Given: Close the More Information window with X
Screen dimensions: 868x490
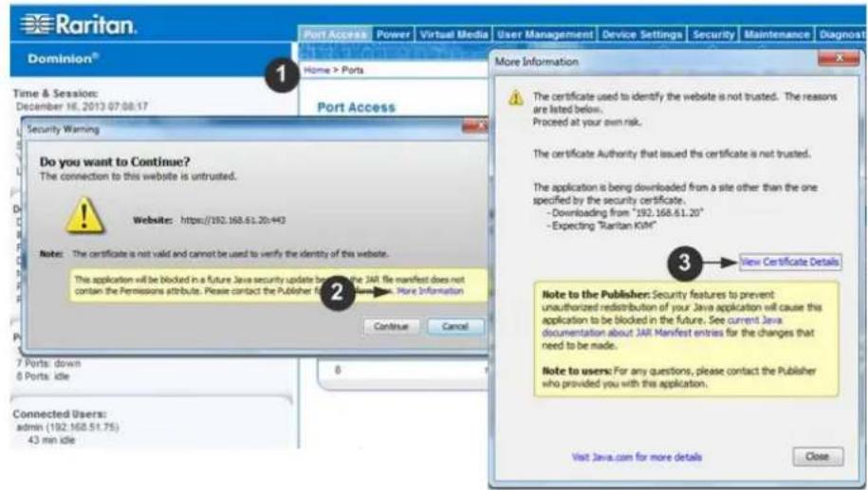Looking at the screenshot, I should [838, 58].
